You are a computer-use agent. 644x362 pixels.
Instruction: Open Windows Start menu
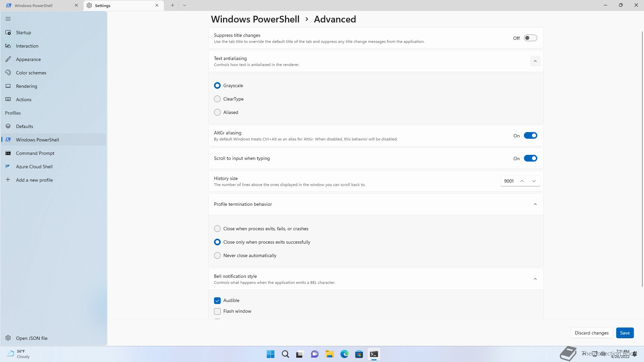point(270,354)
